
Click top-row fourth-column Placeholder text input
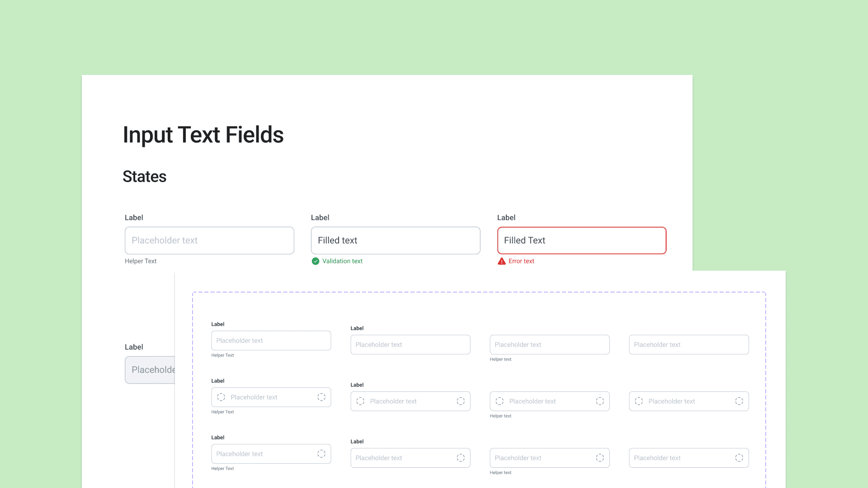[689, 345]
